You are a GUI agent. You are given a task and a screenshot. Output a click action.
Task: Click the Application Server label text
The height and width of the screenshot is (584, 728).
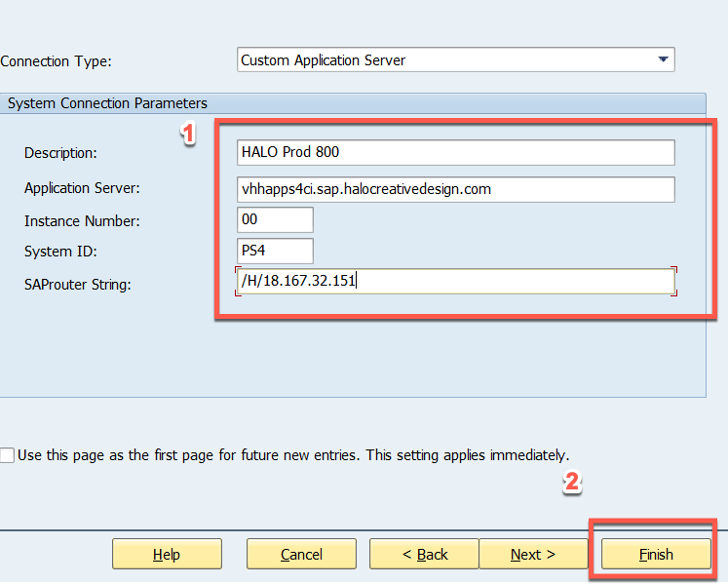pos(83,189)
